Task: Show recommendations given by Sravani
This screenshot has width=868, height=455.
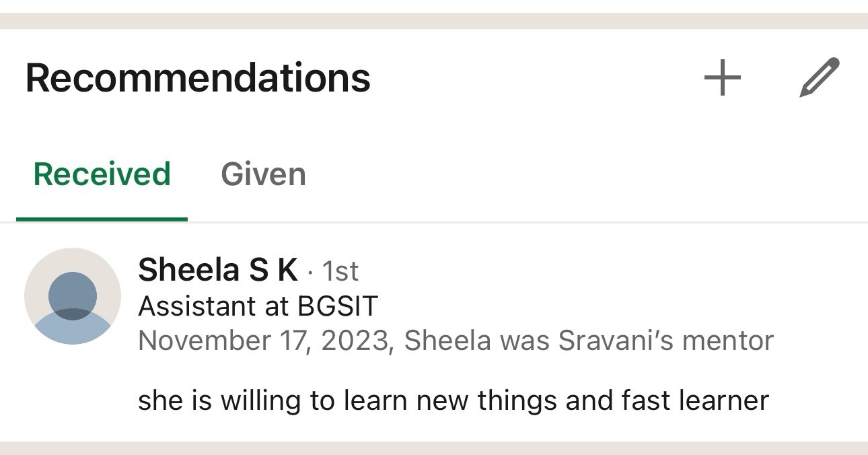Action: [263, 174]
